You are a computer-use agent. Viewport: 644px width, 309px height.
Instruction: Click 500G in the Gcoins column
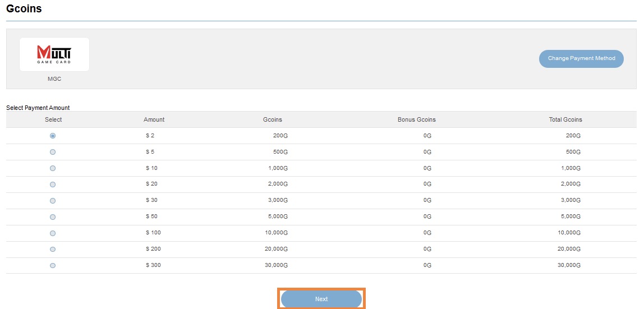pos(280,152)
